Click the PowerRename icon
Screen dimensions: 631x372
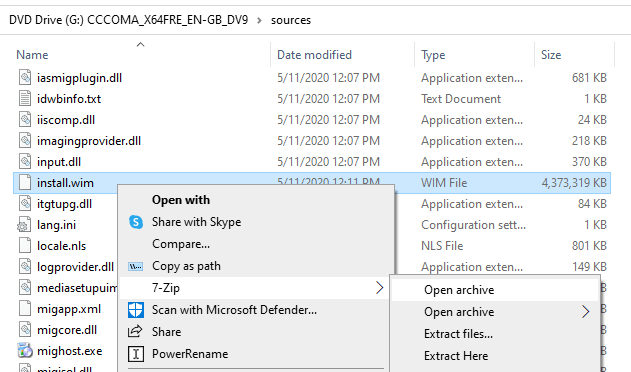pyautogui.click(x=136, y=354)
